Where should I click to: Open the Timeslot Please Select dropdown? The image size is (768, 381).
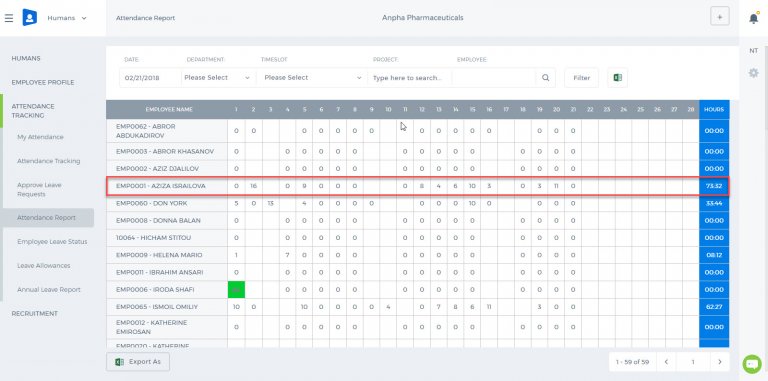pyautogui.click(x=312, y=78)
